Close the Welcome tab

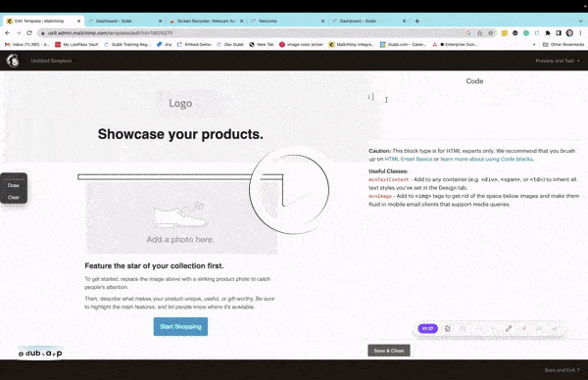tap(322, 21)
